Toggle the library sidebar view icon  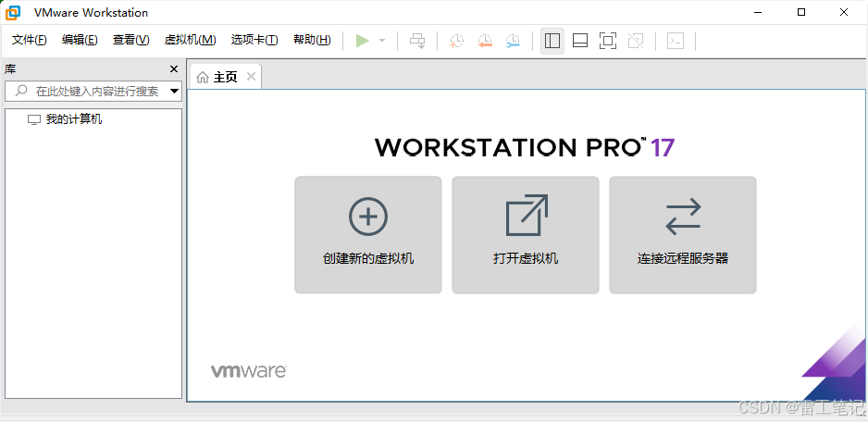click(552, 41)
